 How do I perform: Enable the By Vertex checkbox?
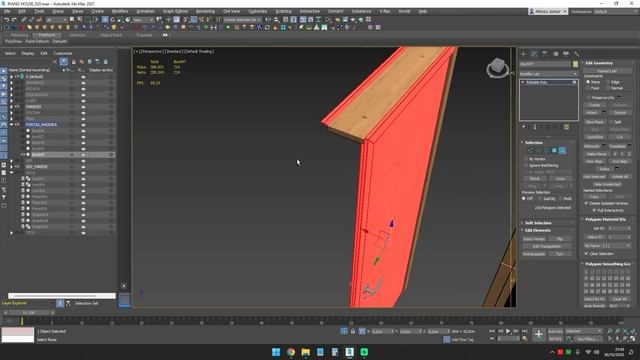pyautogui.click(x=526, y=159)
